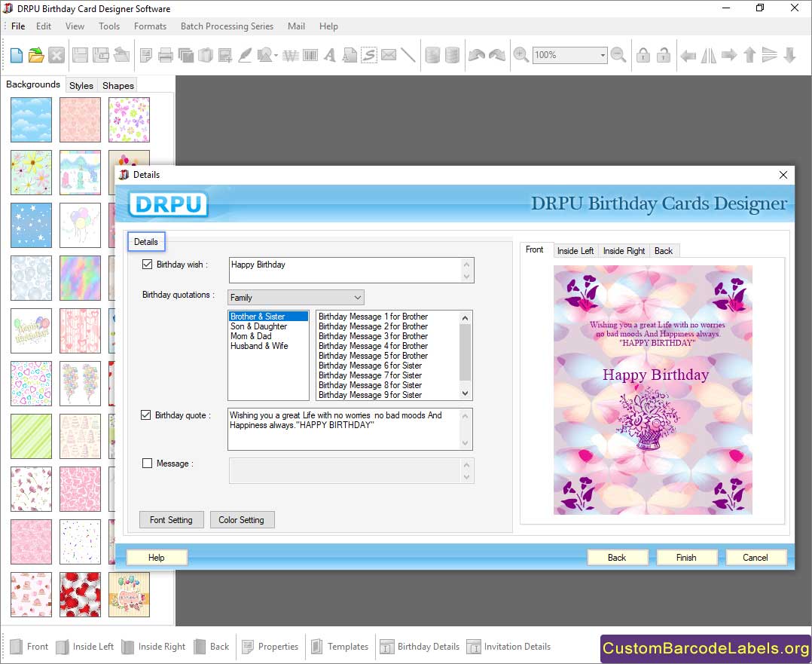The image size is (812, 664).
Task: Click the Help button in dialog
Action: point(157,558)
